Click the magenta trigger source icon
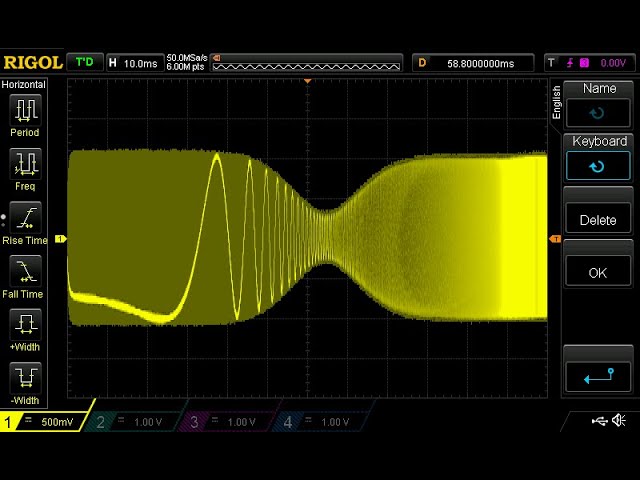 [584, 63]
